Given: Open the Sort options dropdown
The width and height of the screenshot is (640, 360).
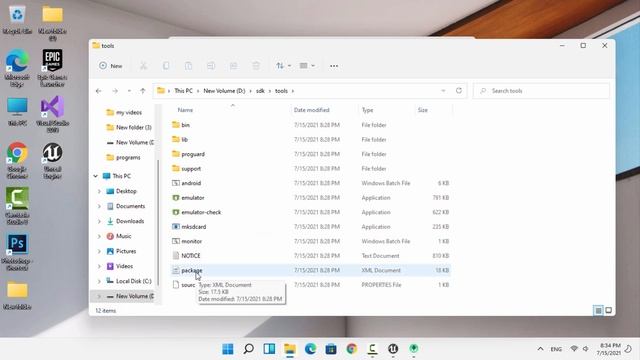Looking at the screenshot, I should coord(283,66).
